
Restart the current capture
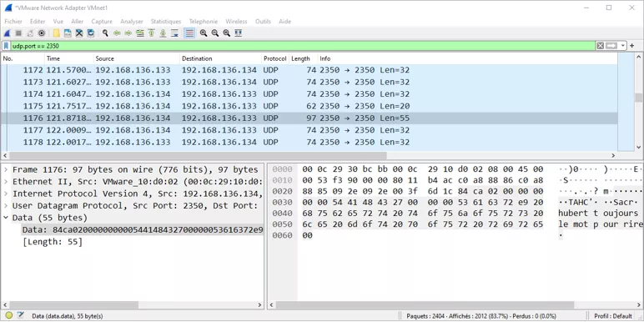30,33
